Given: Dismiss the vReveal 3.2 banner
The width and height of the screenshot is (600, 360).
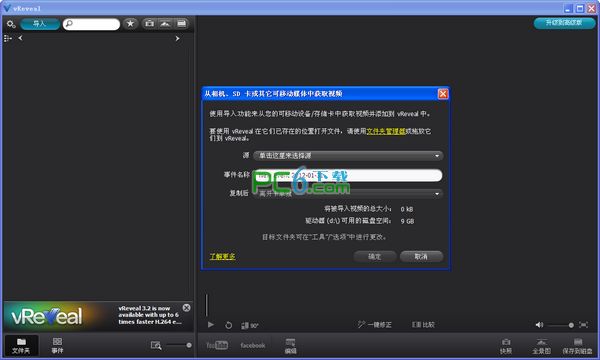Looking at the screenshot, I should [186, 308].
